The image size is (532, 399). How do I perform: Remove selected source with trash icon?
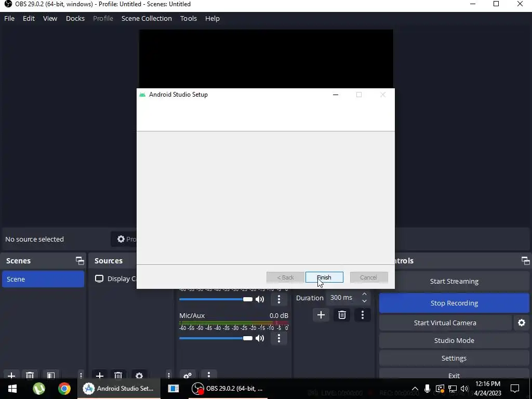click(118, 375)
